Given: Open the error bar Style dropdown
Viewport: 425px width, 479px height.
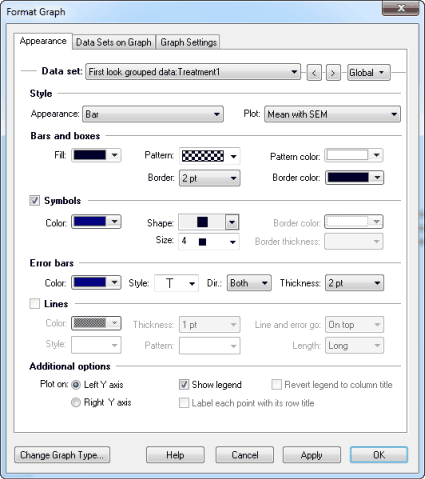Looking at the screenshot, I should 176,283.
